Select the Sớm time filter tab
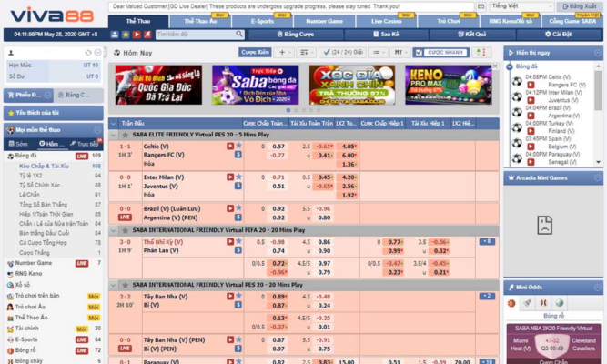Viewport: 607px width, 364px height. [18, 144]
